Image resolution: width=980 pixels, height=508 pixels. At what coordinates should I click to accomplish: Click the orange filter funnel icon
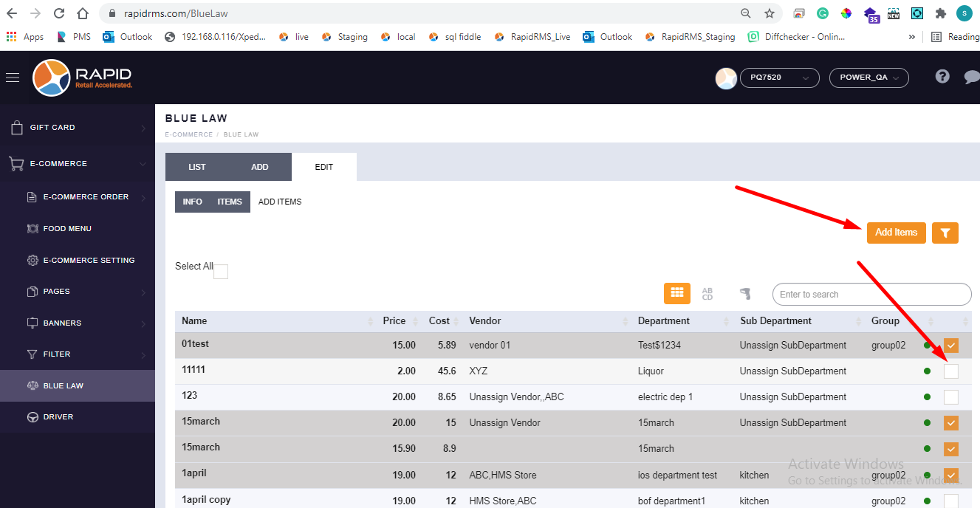[x=945, y=233]
